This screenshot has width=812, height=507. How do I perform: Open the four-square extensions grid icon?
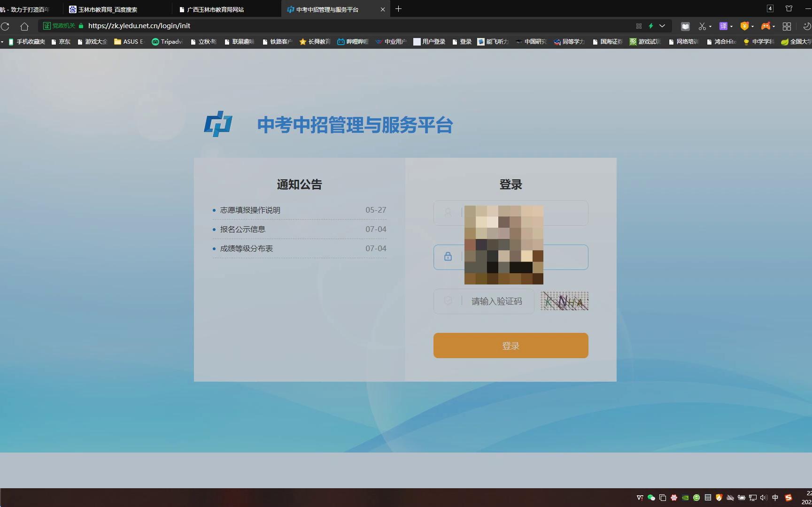tap(787, 26)
